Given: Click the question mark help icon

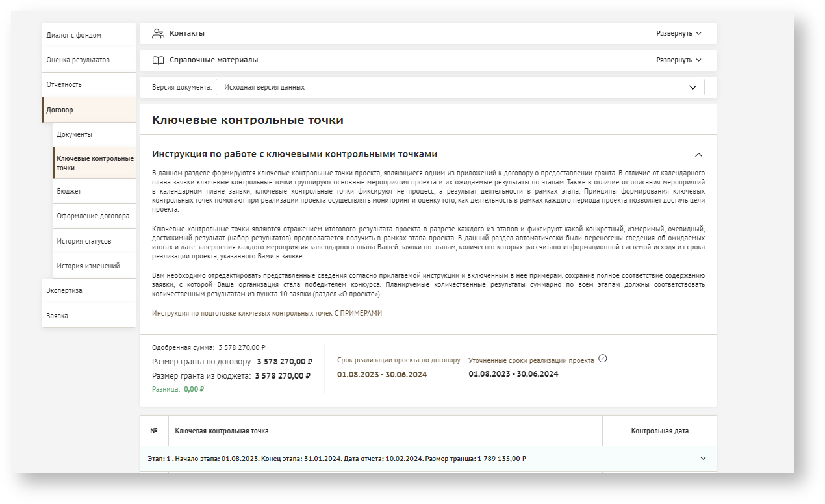Looking at the screenshot, I should [x=602, y=359].
